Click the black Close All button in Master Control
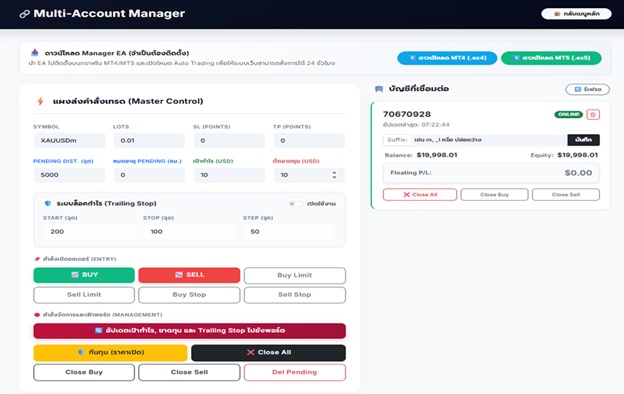This screenshot has width=624, height=394. click(x=269, y=353)
